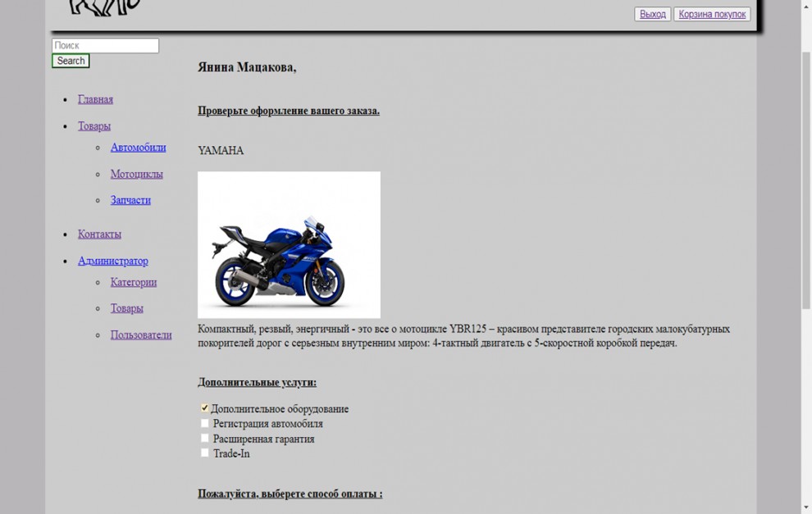Click the scrollbar down arrow
The width and height of the screenshot is (812, 514).
coord(805,507)
